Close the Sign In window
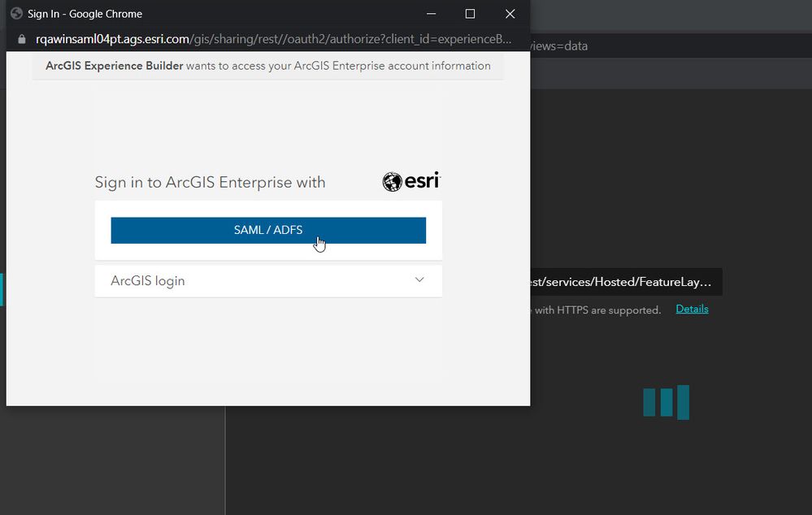The width and height of the screenshot is (812, 515). [510, 14]
